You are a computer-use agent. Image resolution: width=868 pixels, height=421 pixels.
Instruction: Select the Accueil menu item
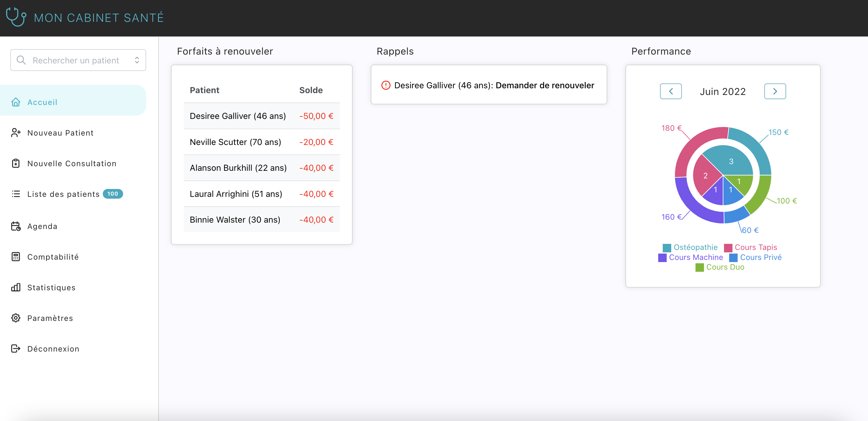pyautogui.click(x=42, y=102)
